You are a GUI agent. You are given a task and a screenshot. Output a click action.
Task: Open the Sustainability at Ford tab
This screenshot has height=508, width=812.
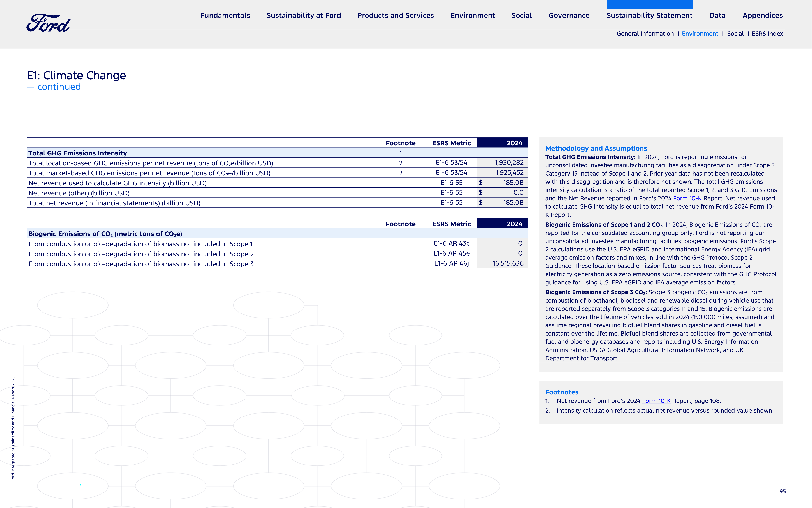click(304, 15)
